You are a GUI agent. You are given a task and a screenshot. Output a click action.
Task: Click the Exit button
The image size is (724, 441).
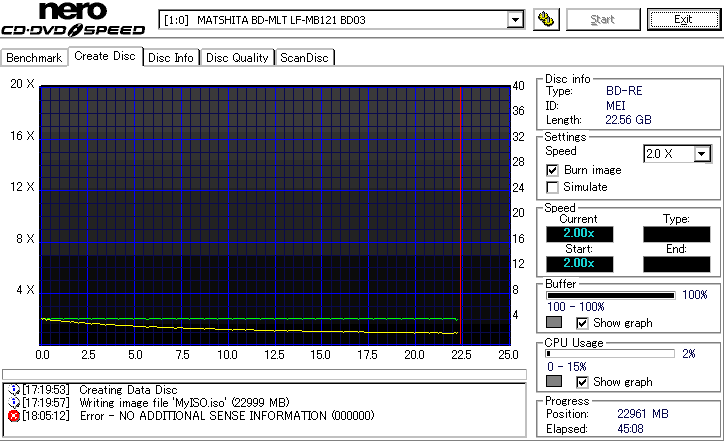click(683, 19)
